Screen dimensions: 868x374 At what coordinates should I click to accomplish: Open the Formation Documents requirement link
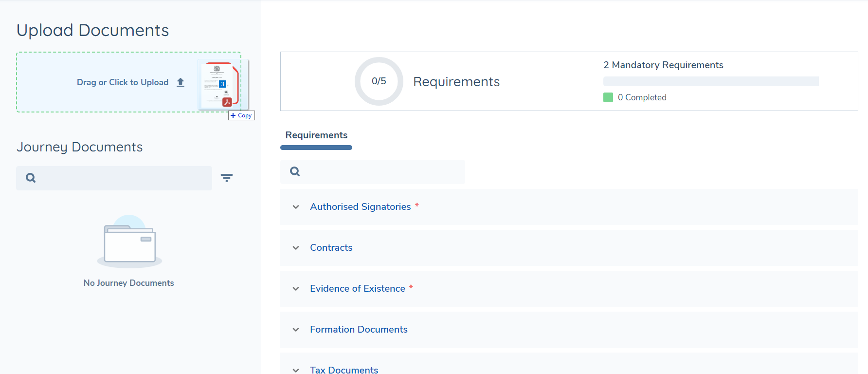pos(359,330)
